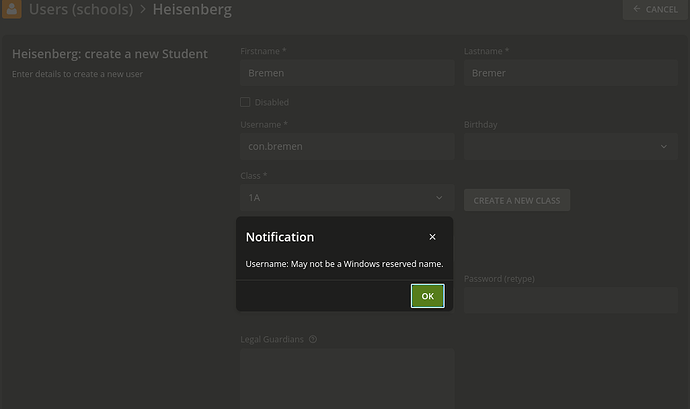
Task: Click the Legal Guardians text area
Action: pos(347,379)
